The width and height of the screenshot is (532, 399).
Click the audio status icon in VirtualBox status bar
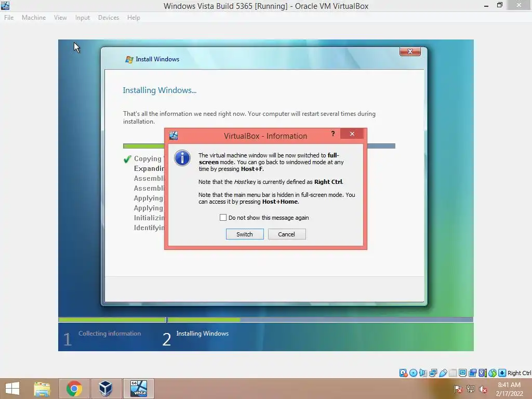coord(423,373)
